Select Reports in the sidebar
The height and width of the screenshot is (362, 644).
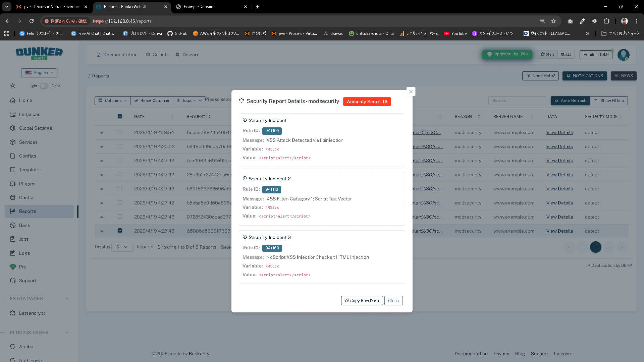click(39, 212)
